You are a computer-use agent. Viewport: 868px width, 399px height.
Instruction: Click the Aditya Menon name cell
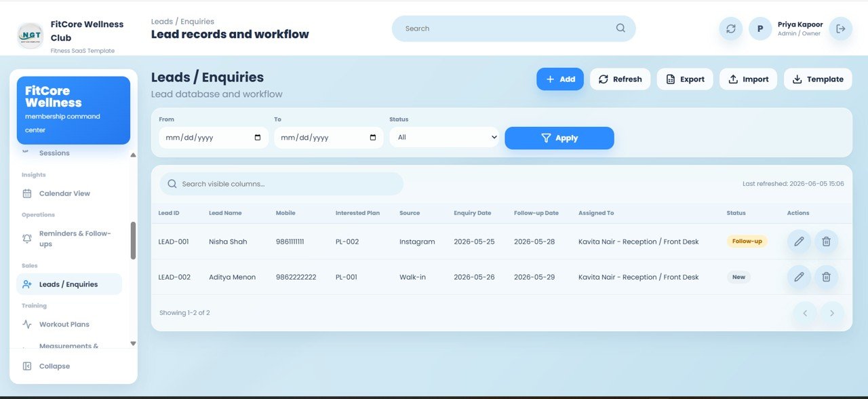click(232, 277)
